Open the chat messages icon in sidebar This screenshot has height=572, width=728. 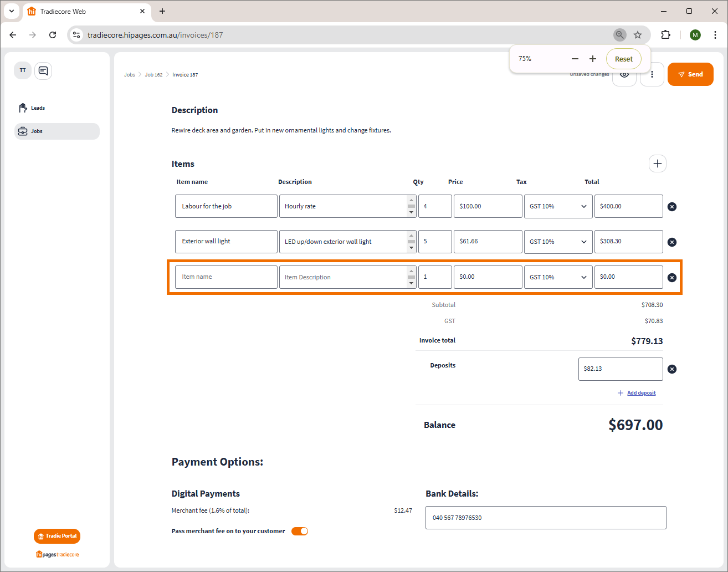click(43, 71)
